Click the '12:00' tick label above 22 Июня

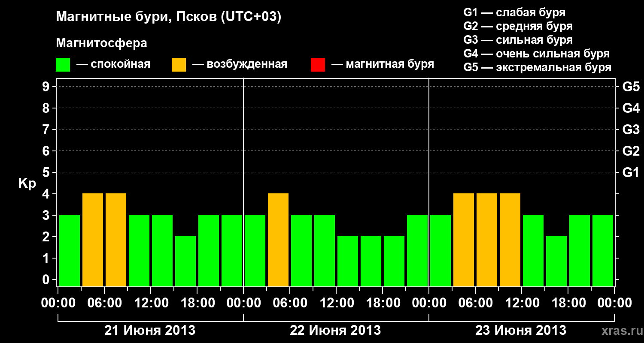click(x=336, y=303)
